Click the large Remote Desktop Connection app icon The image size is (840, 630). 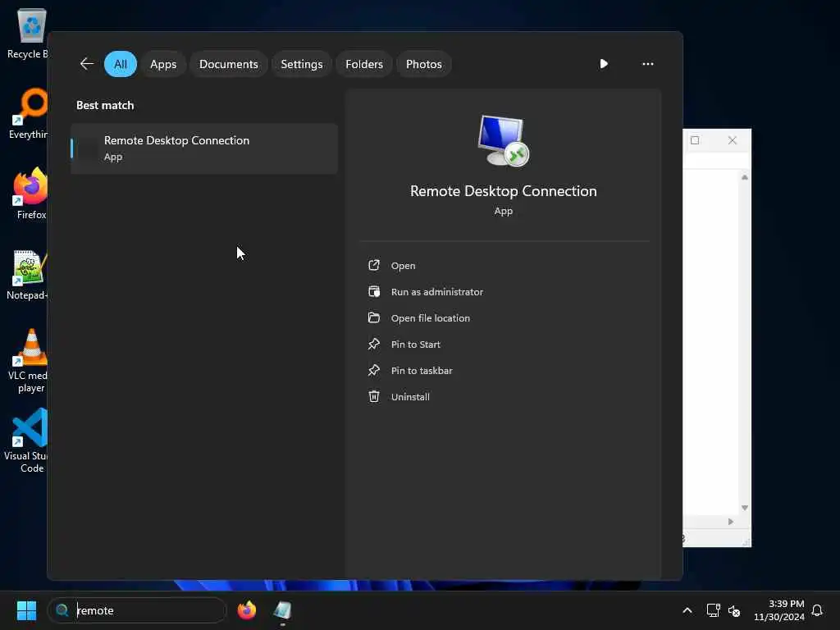coord(503,141)
